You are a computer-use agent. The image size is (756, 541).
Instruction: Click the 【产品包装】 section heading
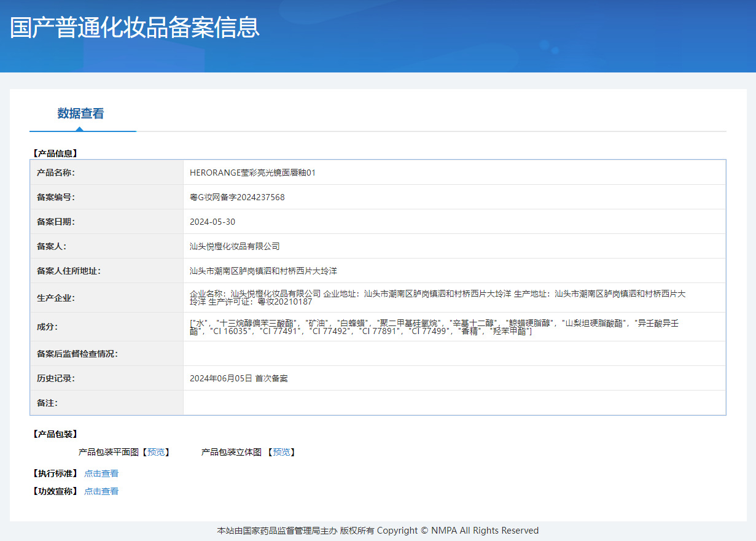55,434
